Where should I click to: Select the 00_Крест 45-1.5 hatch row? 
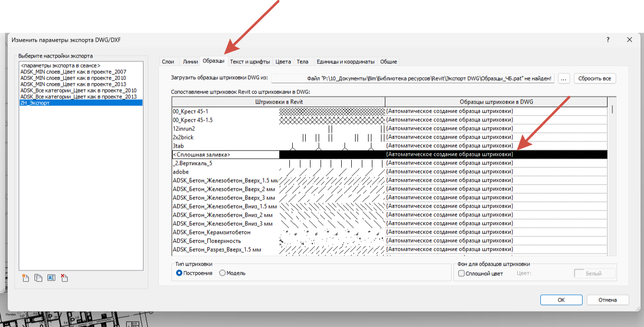point(390,120)
